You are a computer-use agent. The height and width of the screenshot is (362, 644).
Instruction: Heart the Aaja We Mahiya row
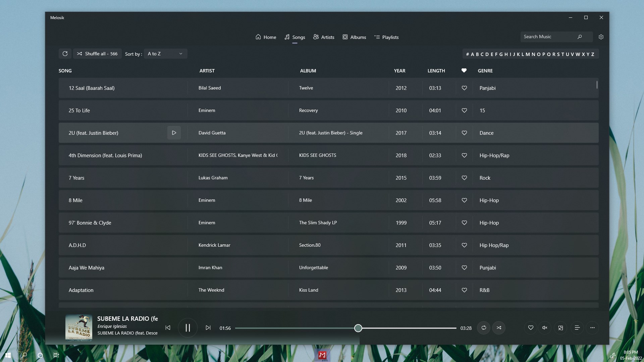point(464,267)
